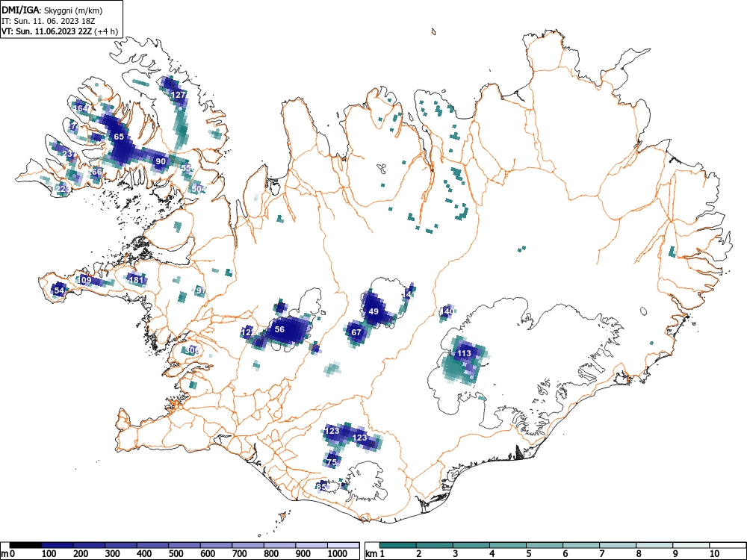Select the legend swatch beyond 10 km
This screenshot has width=747, height=560.
click(728, 545)
